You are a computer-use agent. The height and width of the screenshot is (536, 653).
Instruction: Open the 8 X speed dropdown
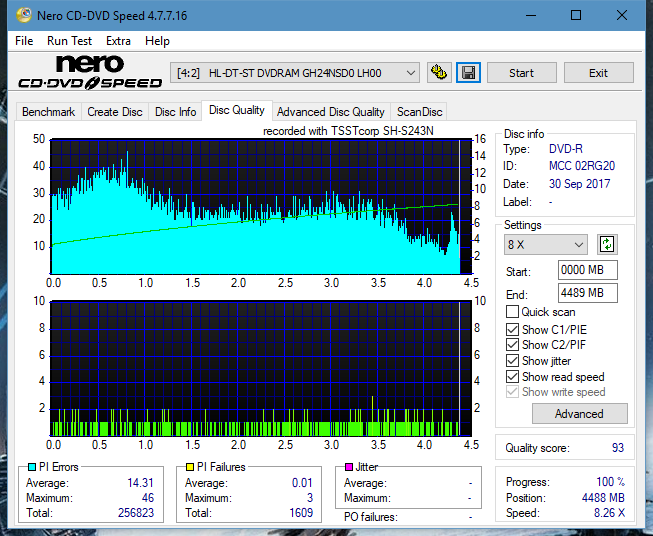[546, 244]
